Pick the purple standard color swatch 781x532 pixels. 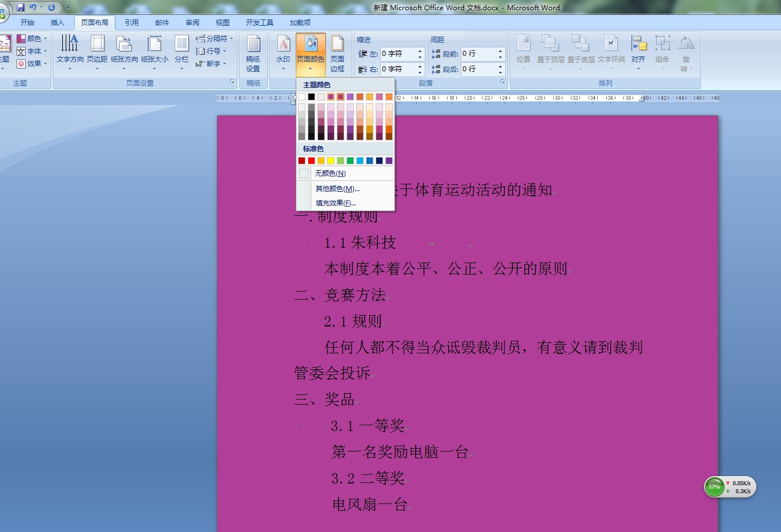[x=389, y=161]
